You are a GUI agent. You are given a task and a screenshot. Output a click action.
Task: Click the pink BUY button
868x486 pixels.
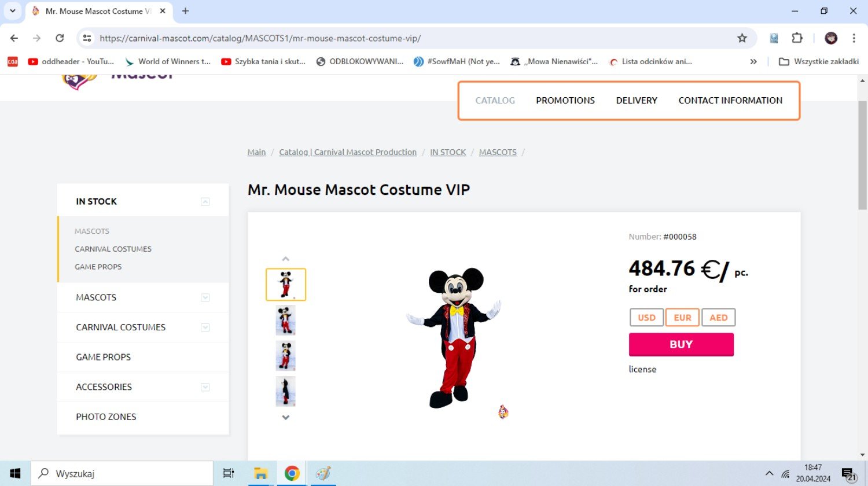[681, 344]
